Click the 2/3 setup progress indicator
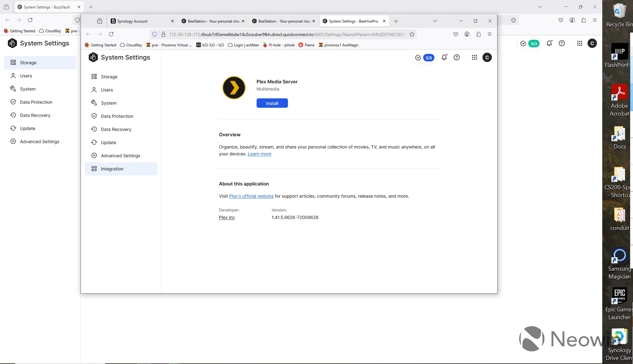 point(424,58)
